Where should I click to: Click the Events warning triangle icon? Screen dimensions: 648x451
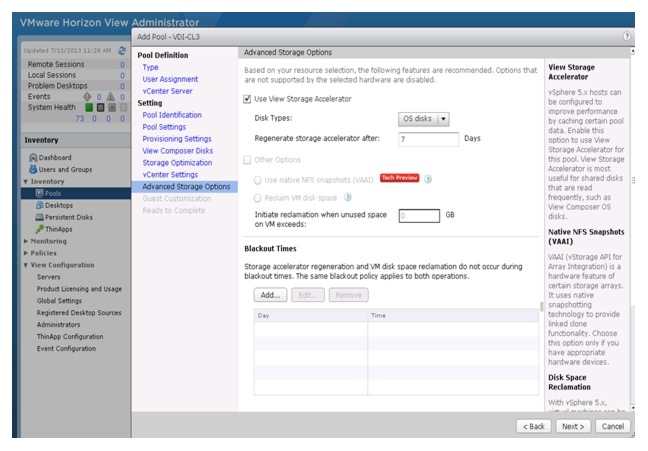110,97
